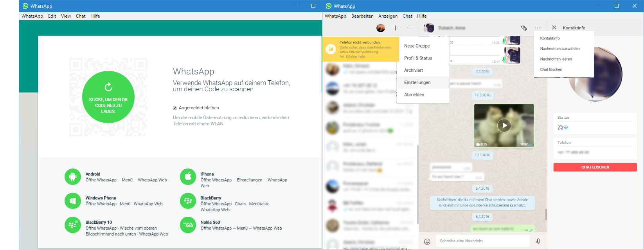Select Profil & Status menu entry
The width and height of the screenshot is (644, 250).
tap(423, 58)
